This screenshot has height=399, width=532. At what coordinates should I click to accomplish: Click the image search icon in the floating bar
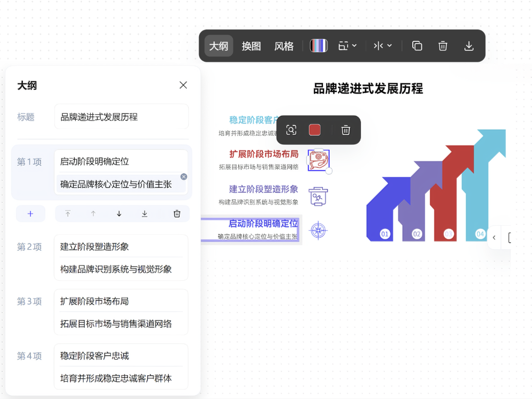[291, 130]
